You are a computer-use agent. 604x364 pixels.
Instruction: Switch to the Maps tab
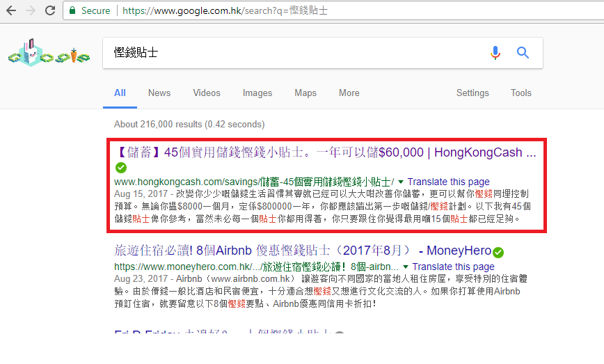[305, 93]
